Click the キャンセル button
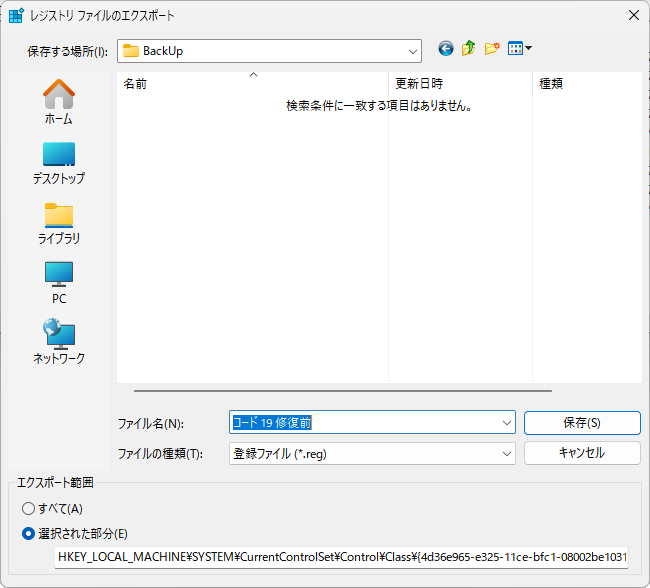The image size is (650, 588). [x=582, y=453]
